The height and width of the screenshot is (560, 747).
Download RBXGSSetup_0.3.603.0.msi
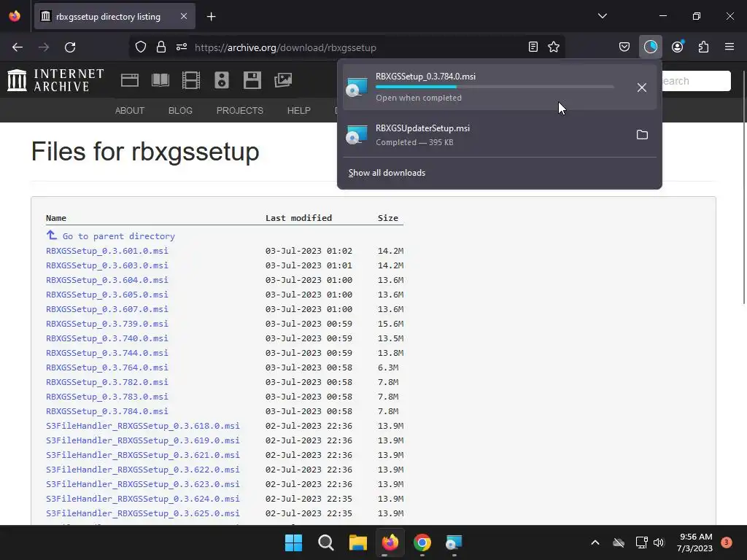[x=107, y=265]
